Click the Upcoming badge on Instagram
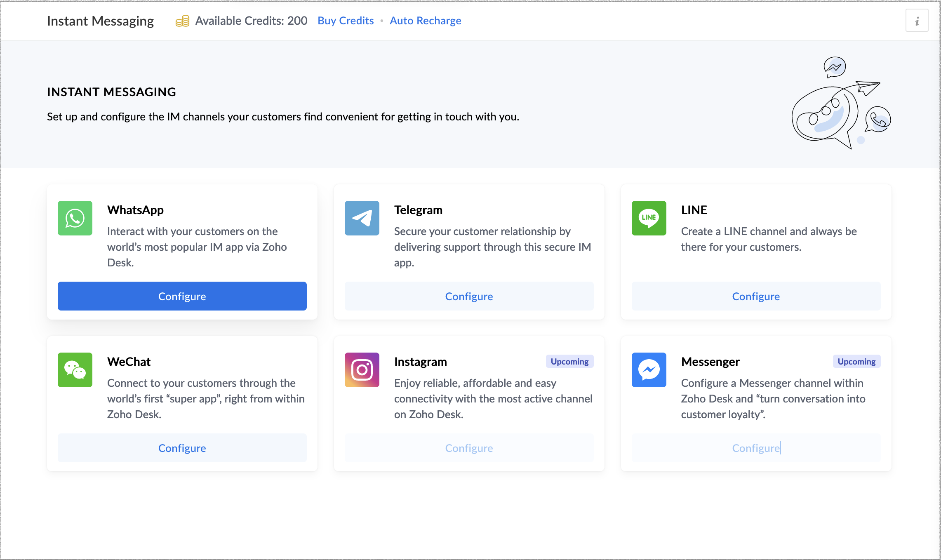 570,361
